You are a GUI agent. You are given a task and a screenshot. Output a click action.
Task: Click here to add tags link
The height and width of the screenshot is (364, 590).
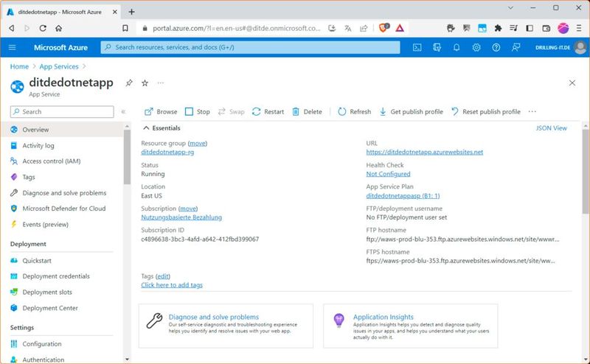tap(172, 285)
